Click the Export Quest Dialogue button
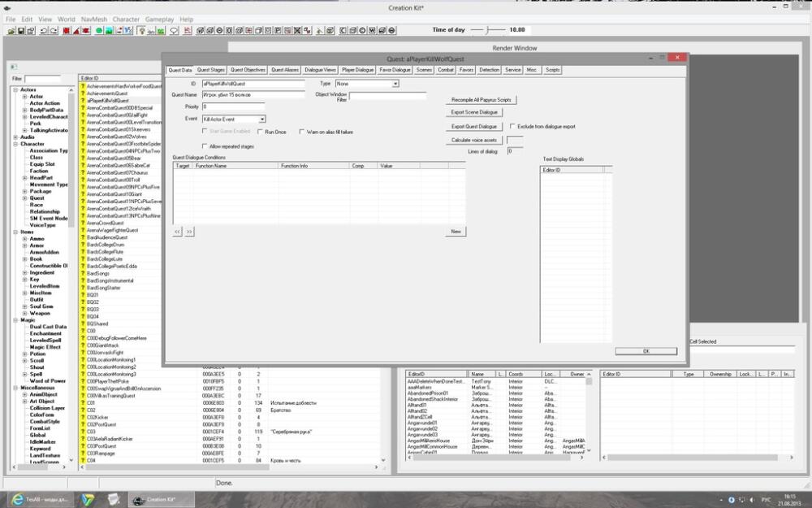812x508 pixels. point(474,127)
